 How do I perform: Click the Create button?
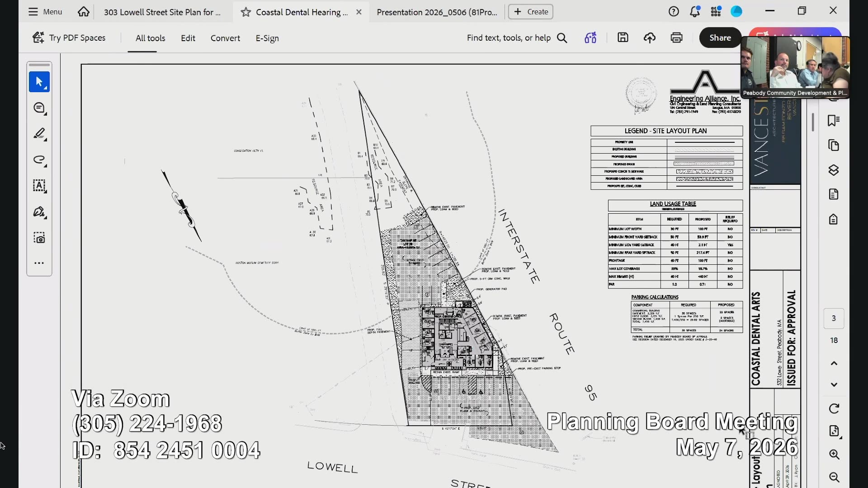[x=531, y=12]
